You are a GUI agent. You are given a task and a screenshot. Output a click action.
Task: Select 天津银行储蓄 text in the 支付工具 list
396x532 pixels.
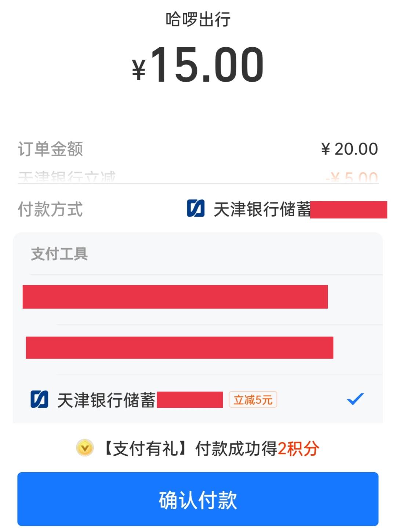tap(106, 400)
